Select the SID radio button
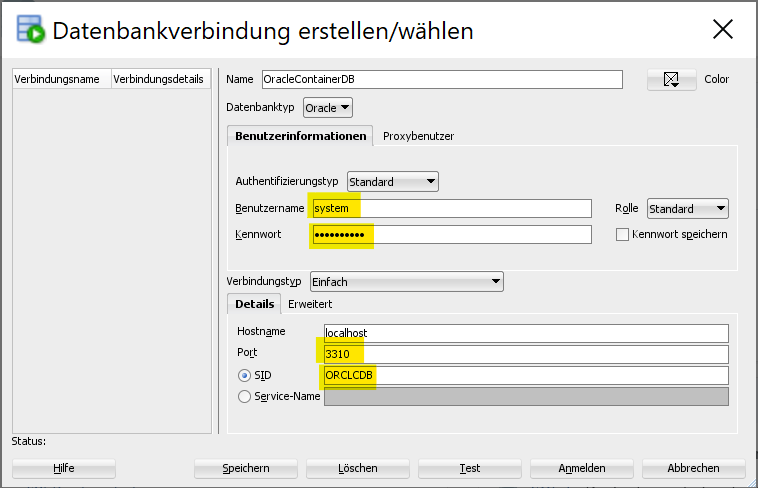This screenshot has width=758, height=488. coord(245,375)
